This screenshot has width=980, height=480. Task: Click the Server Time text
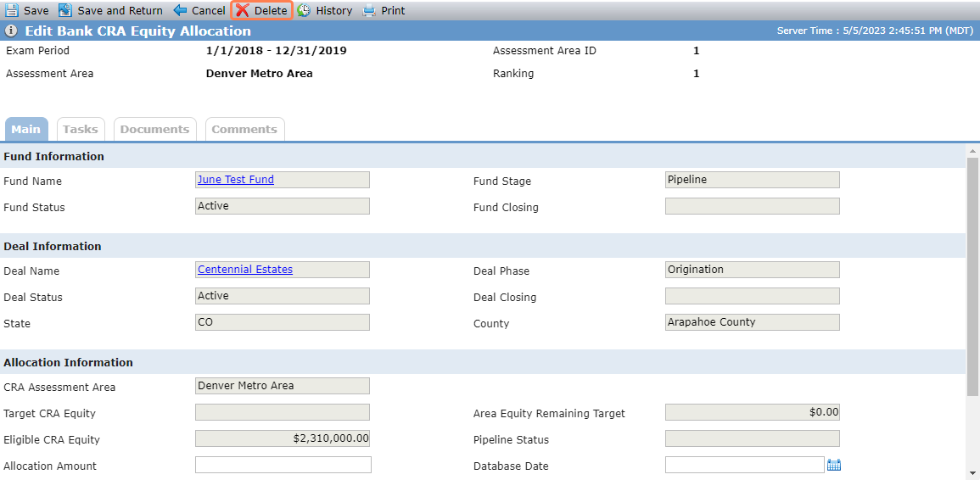(875, 31)
